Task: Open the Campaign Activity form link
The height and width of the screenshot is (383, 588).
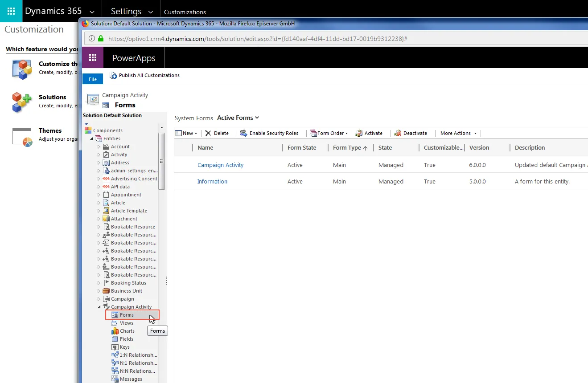Action: pyautogui.click(x=220, y=165)
